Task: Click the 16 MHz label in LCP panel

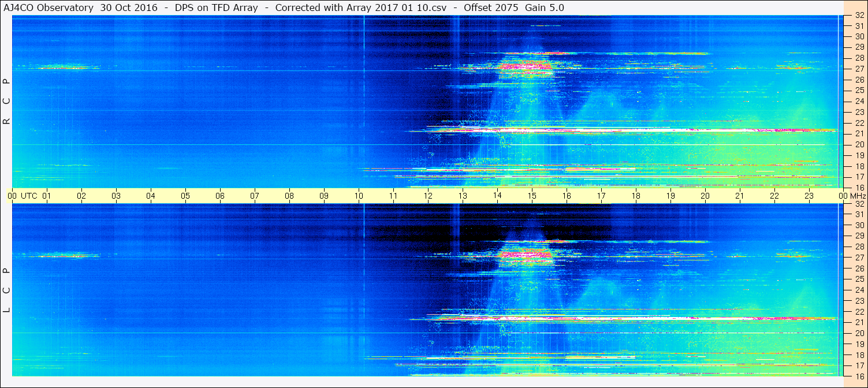Action: pos(859,376)
